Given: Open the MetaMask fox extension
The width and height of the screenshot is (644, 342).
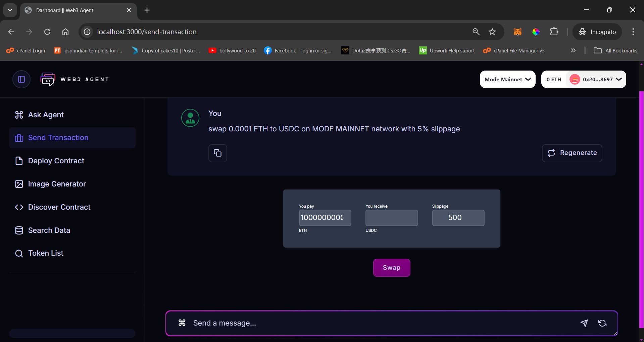Looking at the screenshot, I should click(517, 32).
